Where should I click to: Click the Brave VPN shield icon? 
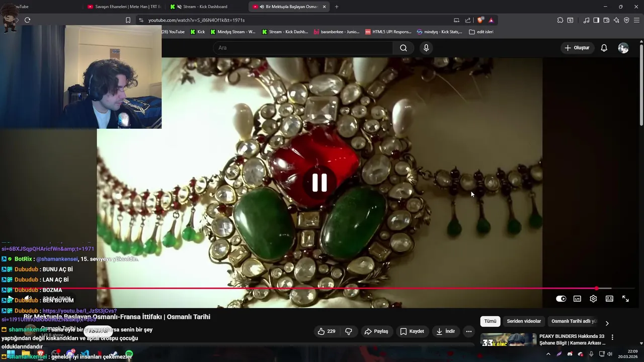(x=626, y=20)
